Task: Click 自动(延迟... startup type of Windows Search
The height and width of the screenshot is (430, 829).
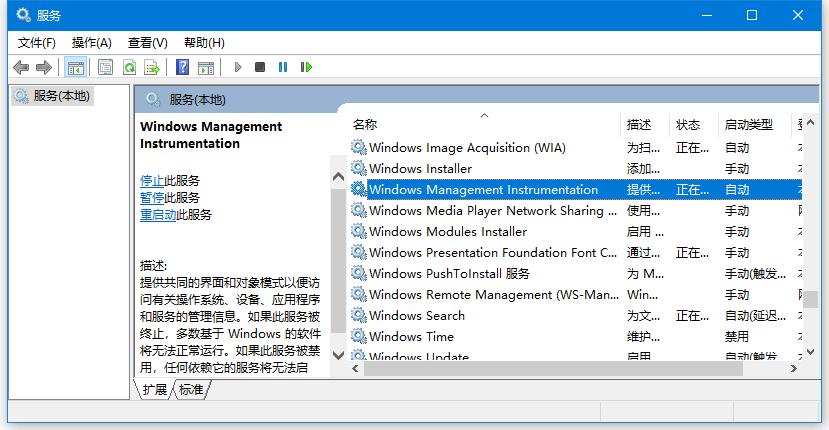Action: (755, 316)
